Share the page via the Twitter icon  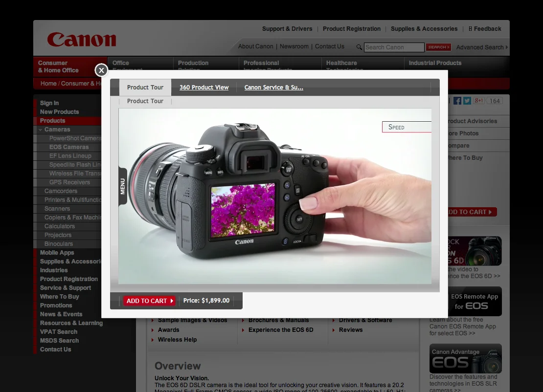pos(468,101)
